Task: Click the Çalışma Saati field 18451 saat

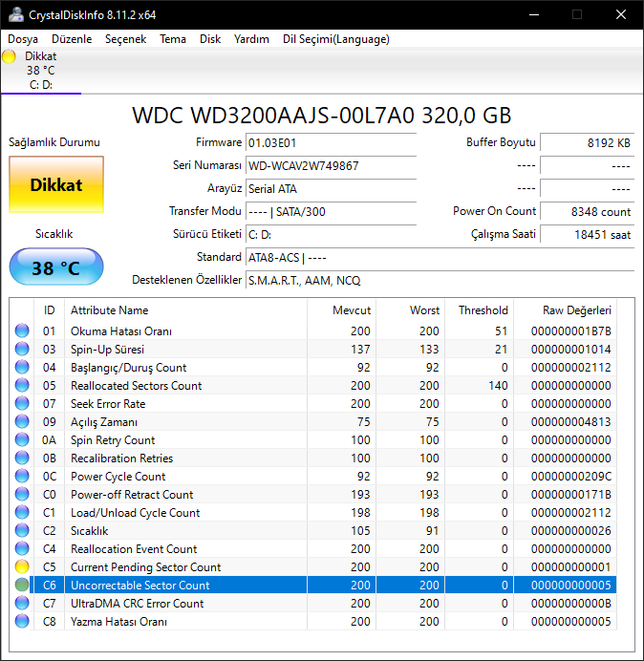Action: pos(587,234)
